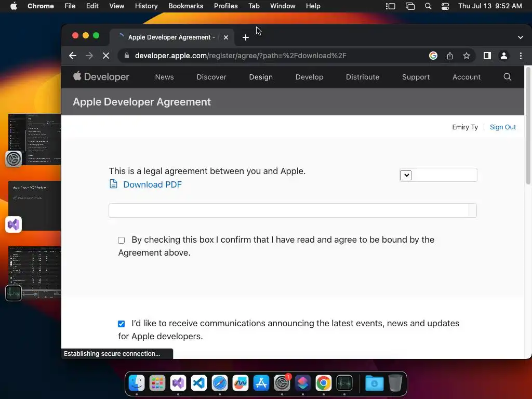Open Control Center in menu bar
The height and width of the screenshot is (399, 532).
[x=445, y=6]
